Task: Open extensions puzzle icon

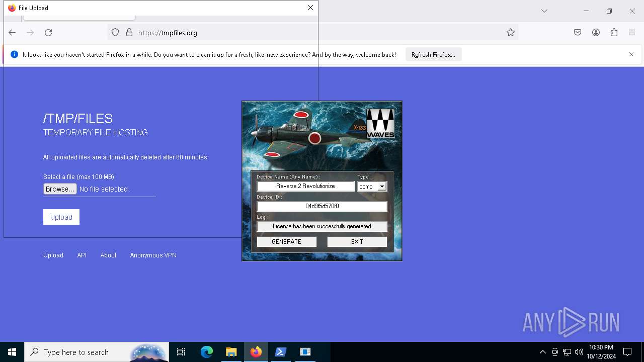Action: point(614,33)
